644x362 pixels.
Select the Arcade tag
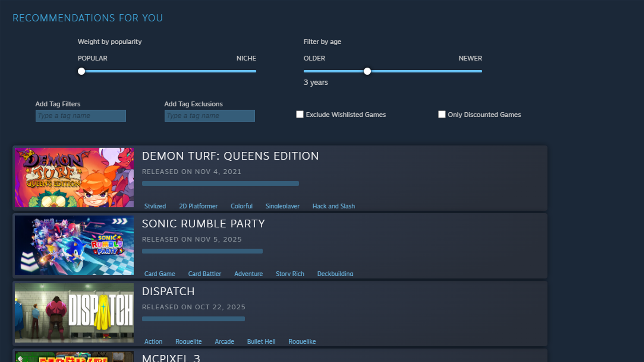(224, 341)
